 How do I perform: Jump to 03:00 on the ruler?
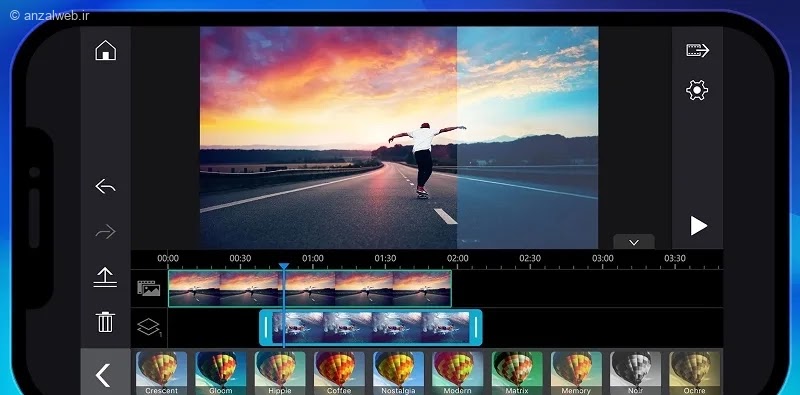click(603, 258)
